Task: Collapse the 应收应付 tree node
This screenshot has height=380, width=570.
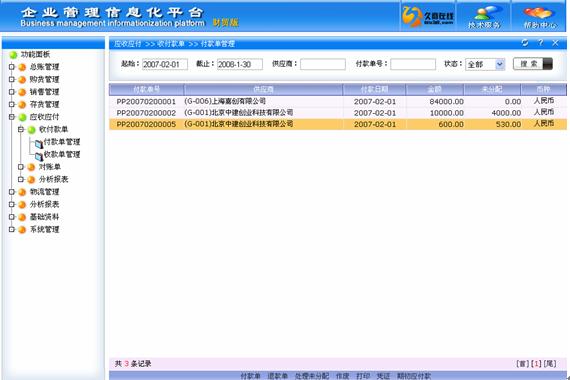Action: pyautogui.click(x=12, y=117)
